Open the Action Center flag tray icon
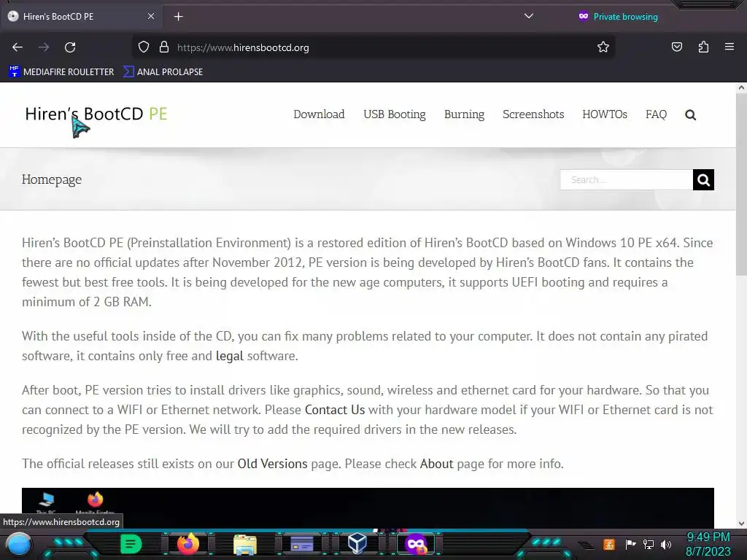Viewport: 747px width, 560px height. pyautogui.click(x=630, y=544)
